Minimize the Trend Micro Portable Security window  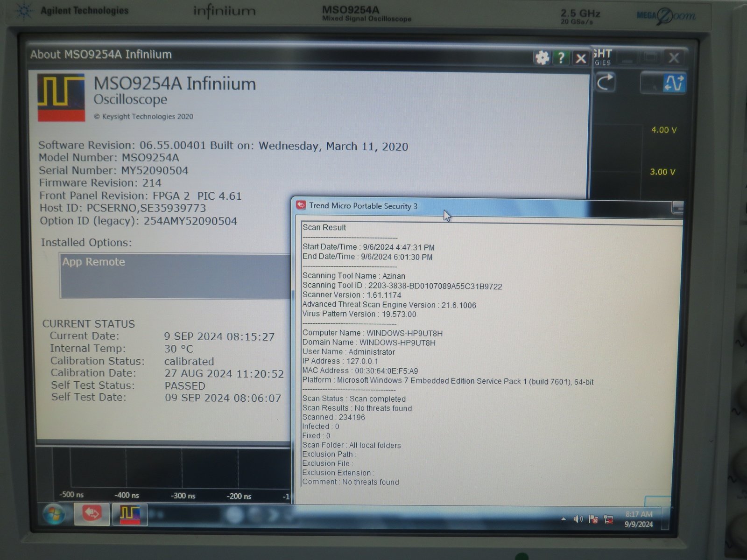click(x=677, y=208)
